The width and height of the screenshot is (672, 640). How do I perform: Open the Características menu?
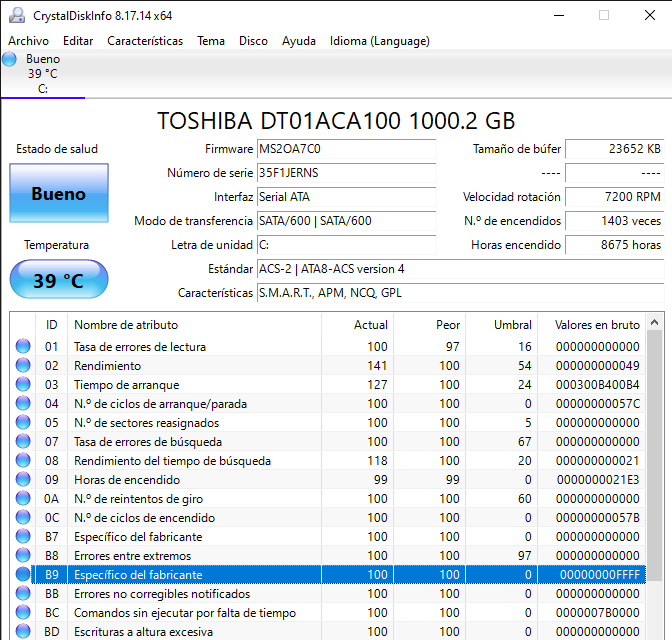pos(145,41)
